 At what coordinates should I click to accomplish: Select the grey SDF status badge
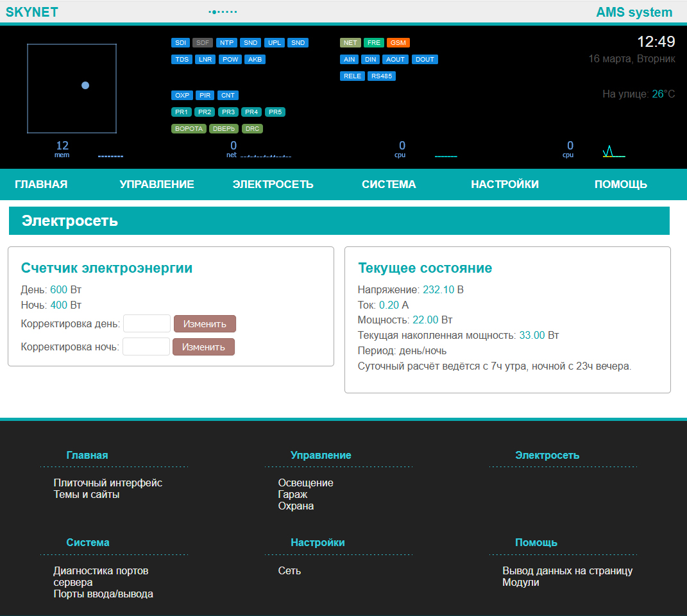tap(203, 43)
